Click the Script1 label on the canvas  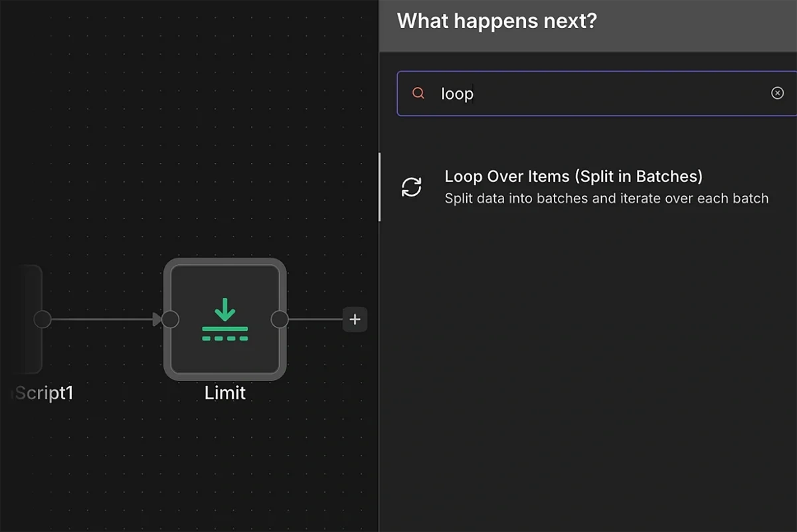(41, 393)
